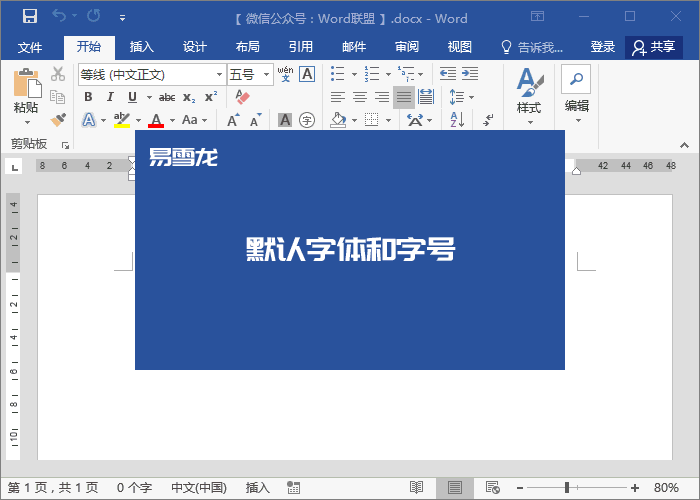Click the 粘贴 paste icon
The image size is (700, 500).
(x=27, y=83)
